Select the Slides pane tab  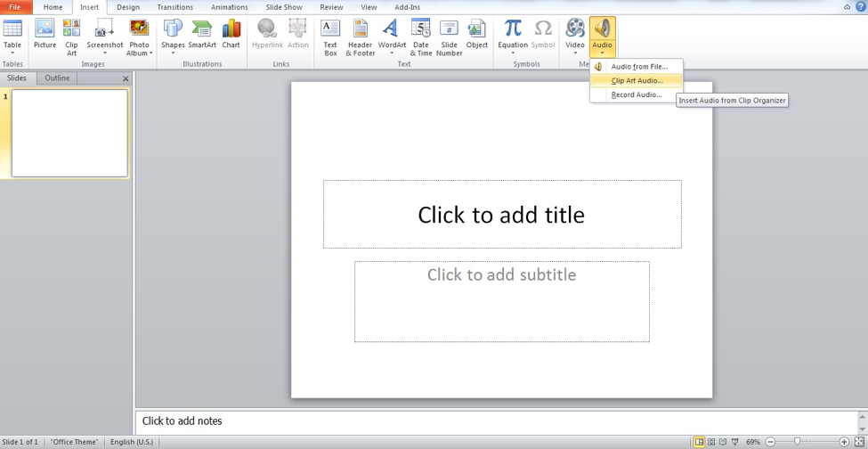click(17, 78)
